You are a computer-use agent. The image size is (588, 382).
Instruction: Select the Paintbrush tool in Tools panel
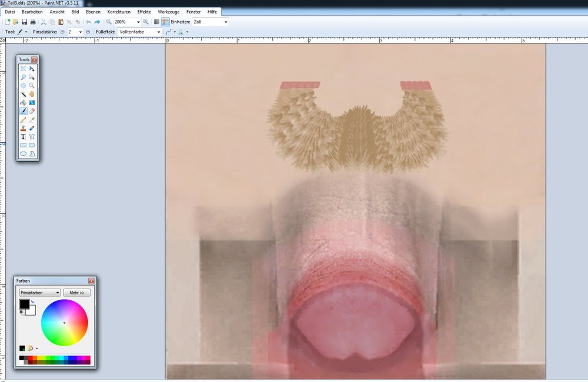pos(24,111)
